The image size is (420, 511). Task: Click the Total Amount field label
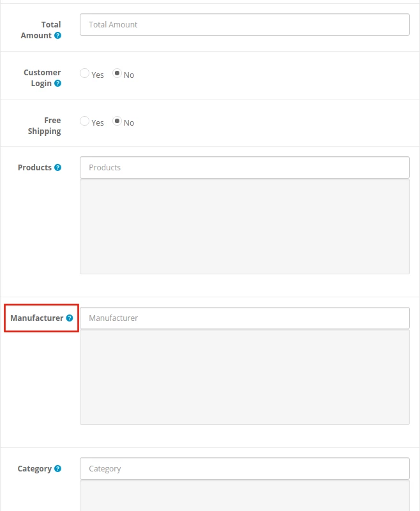(42, 30)
